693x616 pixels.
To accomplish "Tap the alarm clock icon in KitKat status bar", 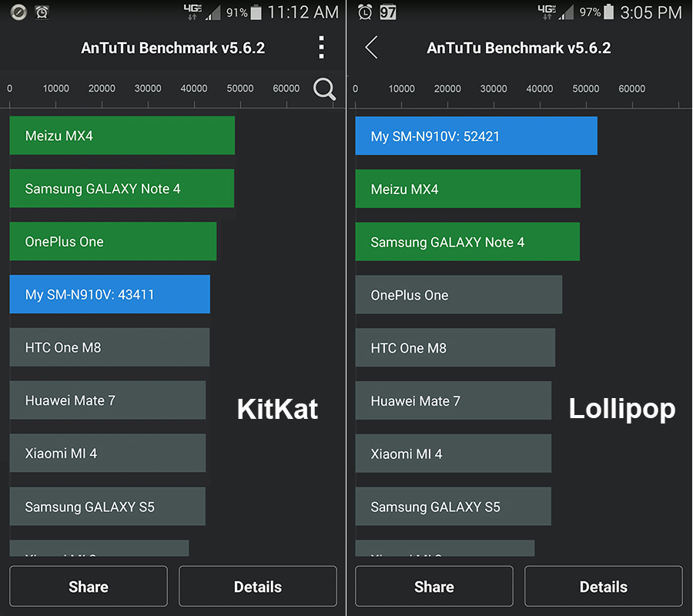I will pos(42,12).
